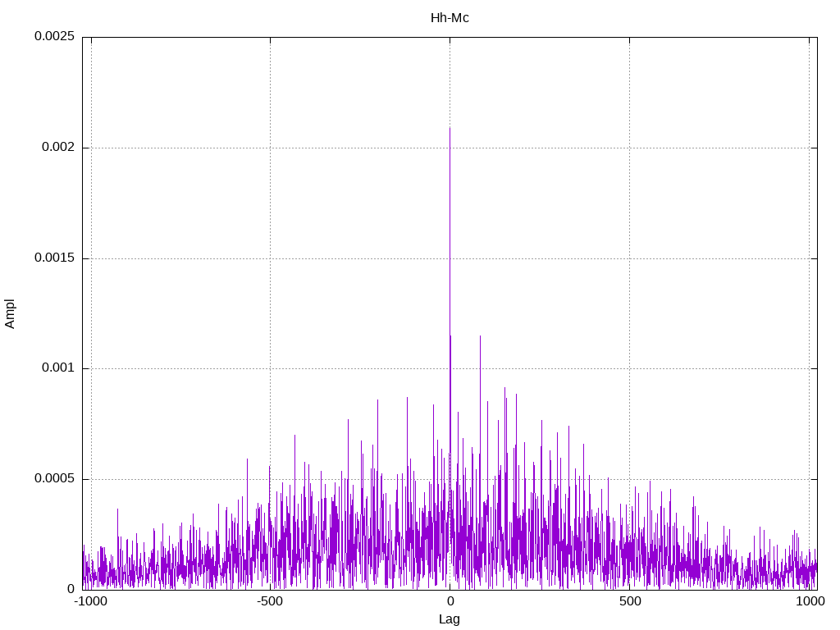Select the 0.002 y-axis tick label

click(x=57, y=148)
